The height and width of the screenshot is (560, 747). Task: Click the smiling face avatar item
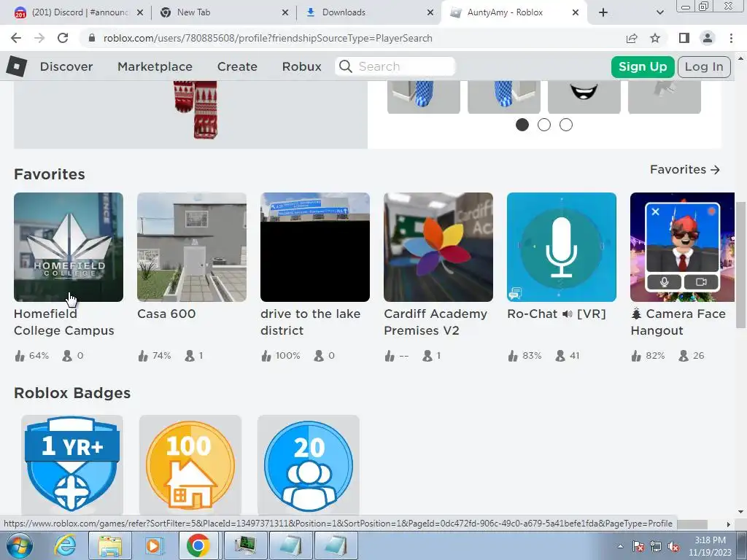[584, 97]
